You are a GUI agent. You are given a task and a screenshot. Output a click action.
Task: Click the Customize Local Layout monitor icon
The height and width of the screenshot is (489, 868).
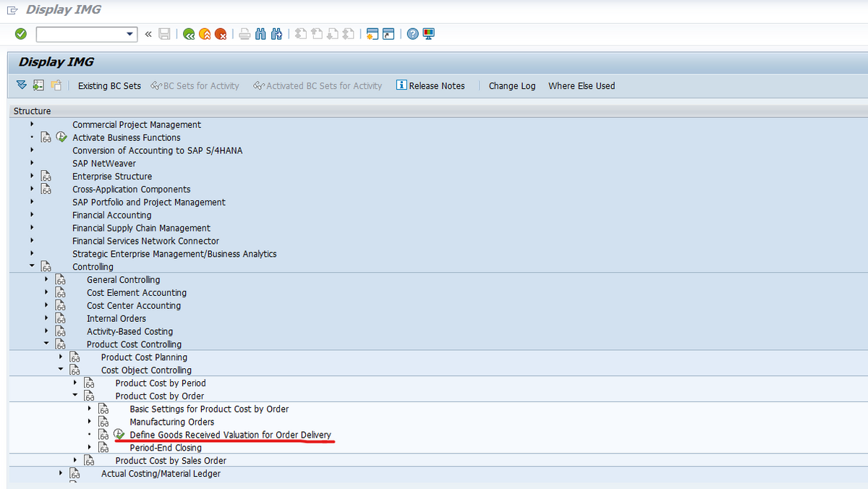pos(428,34)
